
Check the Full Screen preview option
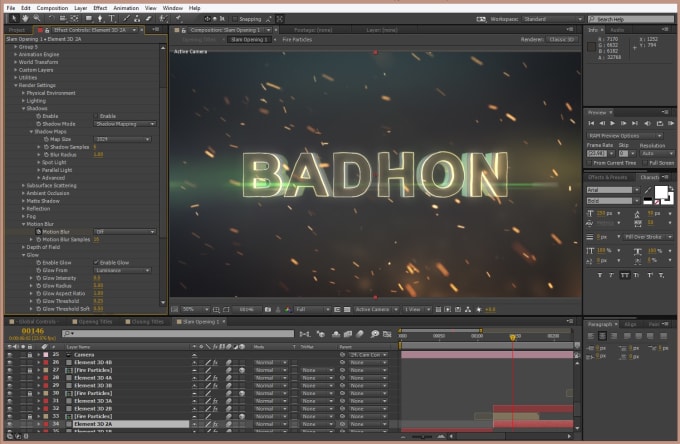click(x=645, y=163)
